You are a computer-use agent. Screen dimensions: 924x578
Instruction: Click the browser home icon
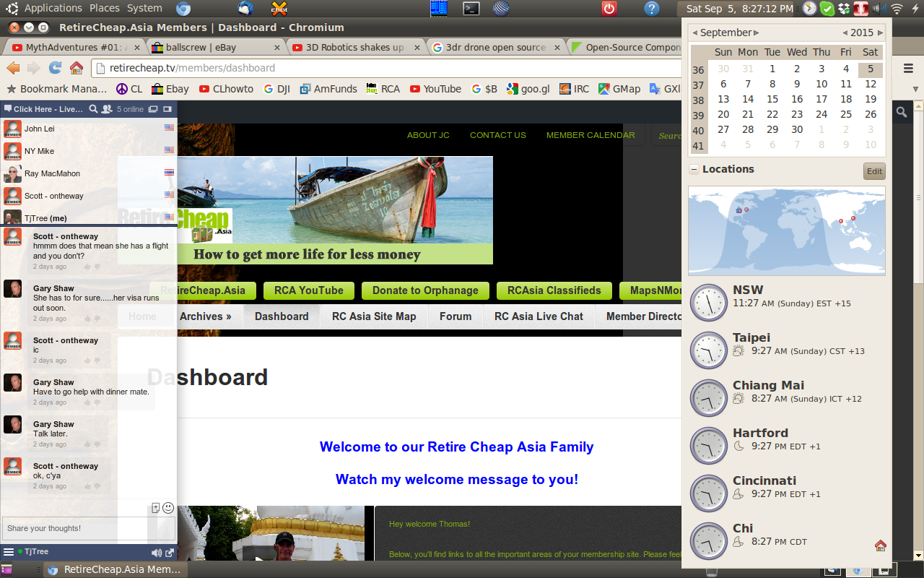tap(77, 68)
